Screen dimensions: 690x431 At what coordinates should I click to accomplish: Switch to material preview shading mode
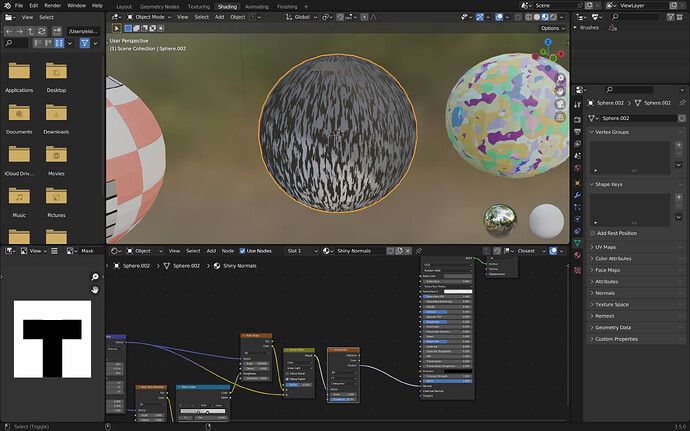click(545, 17)
